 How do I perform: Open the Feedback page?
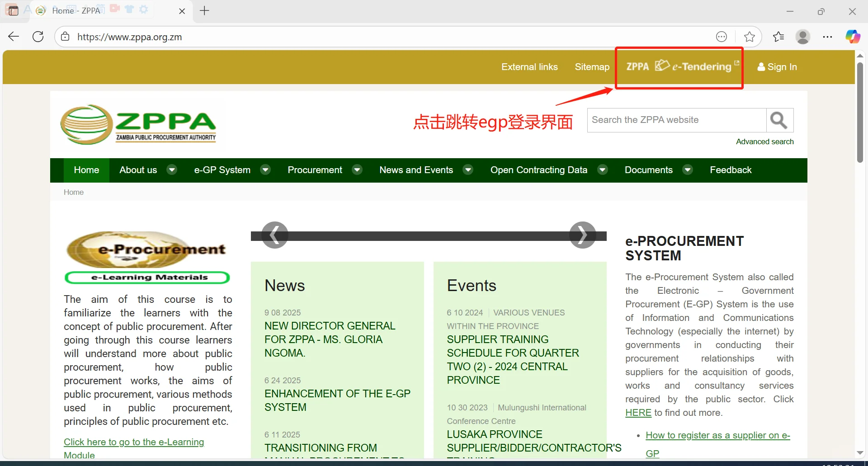[x=731, y=170]
